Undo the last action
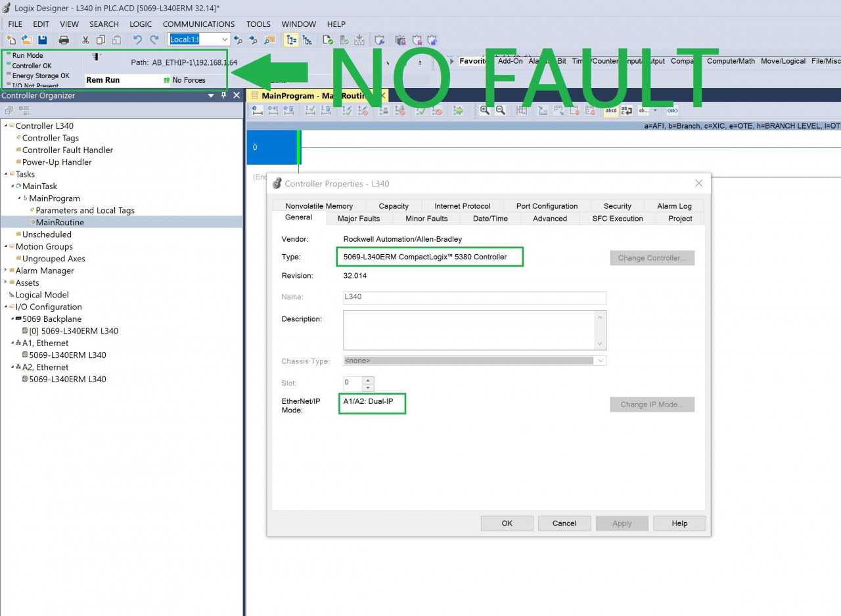Screen dimensions: 841x616 pyautogui.click(x=137, y=39)
